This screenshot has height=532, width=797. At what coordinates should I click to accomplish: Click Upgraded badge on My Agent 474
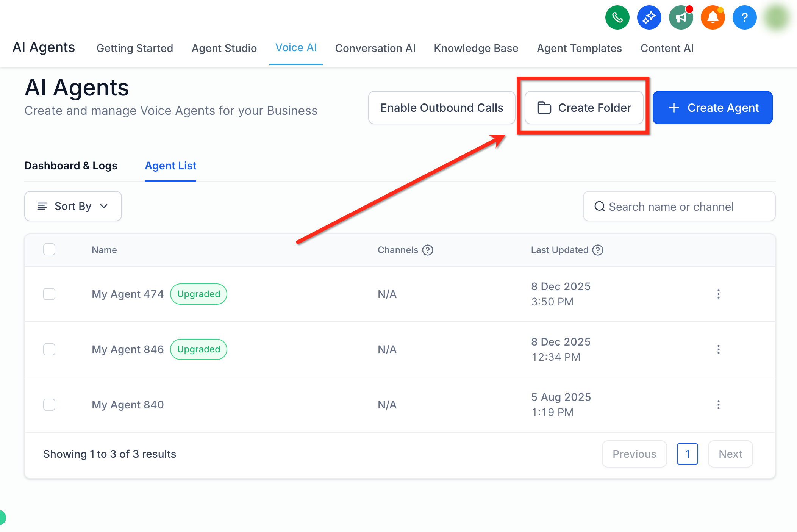pos(198,294)
